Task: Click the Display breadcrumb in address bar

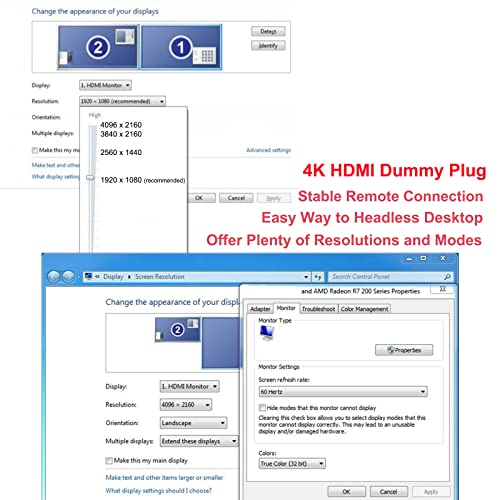Action: [x=113, y=277]
